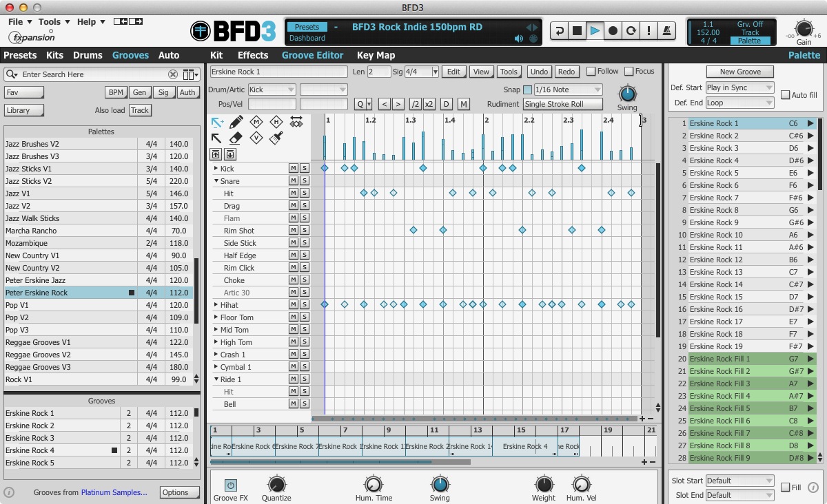Solo the Crash 1 track
This screenshot has height=504, width=827.
click(x=304, y=355)
